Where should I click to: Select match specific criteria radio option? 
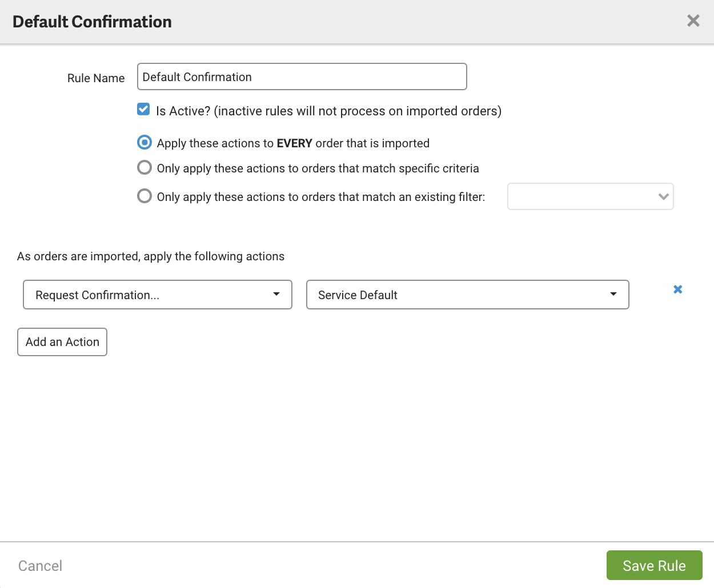pos(145,167)
